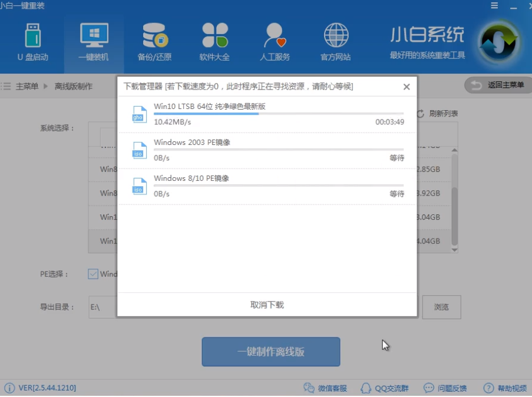Click the hamburger menu at top right

[x=493, y=5]
